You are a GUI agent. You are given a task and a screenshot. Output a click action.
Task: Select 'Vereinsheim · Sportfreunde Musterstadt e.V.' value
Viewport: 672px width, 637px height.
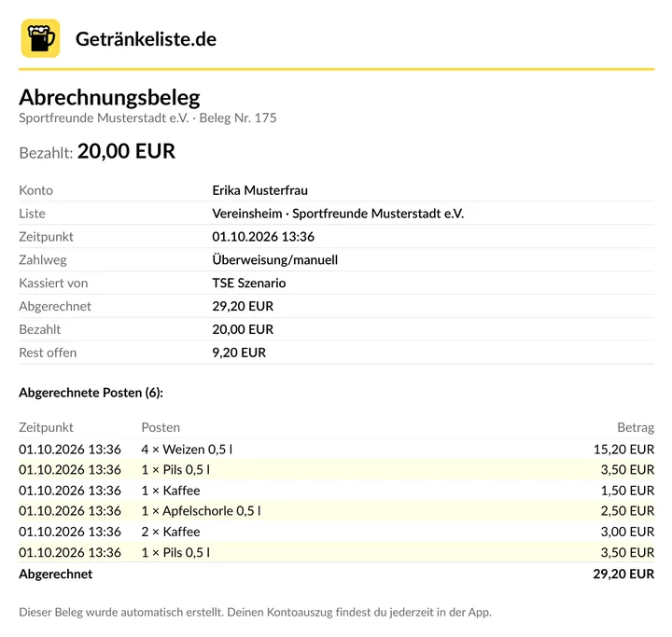338,214
